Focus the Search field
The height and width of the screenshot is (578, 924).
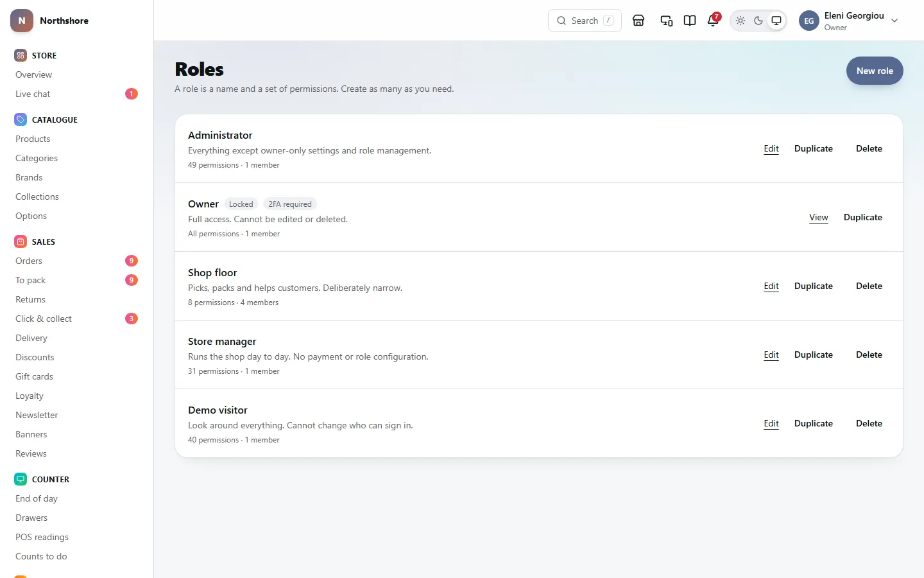(585, 21)
